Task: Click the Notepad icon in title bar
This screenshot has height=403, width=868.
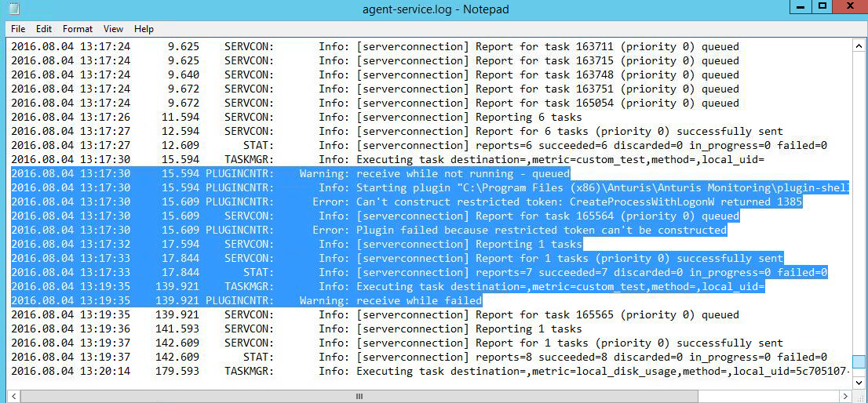Action: pyautogui.click(x=15, y=9)
